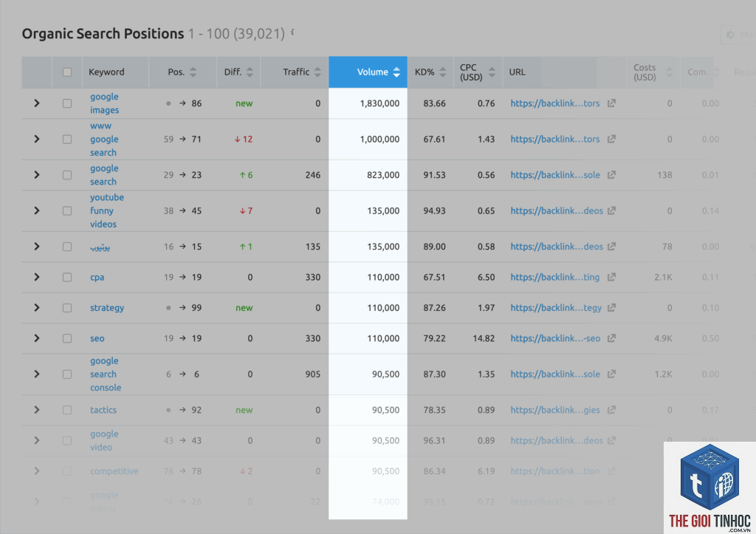Open the seo keyword link
756x534 pixels.
tap(97, 338)
